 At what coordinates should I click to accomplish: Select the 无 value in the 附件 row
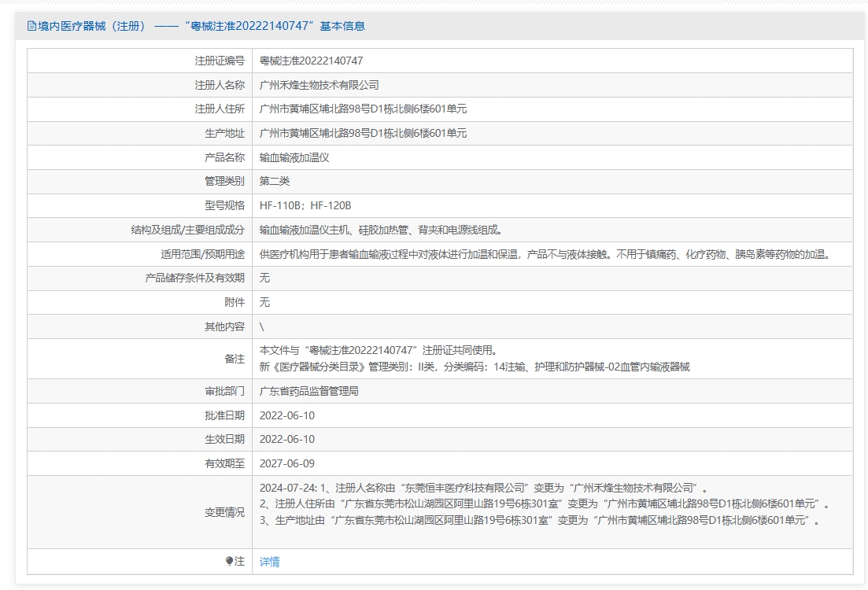[264, 303]
